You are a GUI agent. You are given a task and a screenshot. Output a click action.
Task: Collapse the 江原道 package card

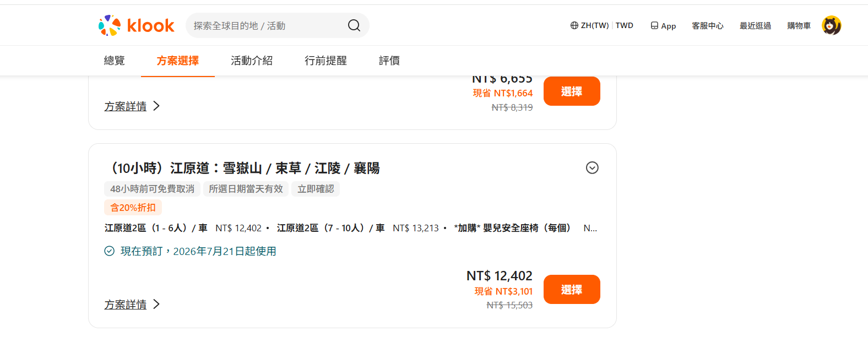[x=592, y=167]
